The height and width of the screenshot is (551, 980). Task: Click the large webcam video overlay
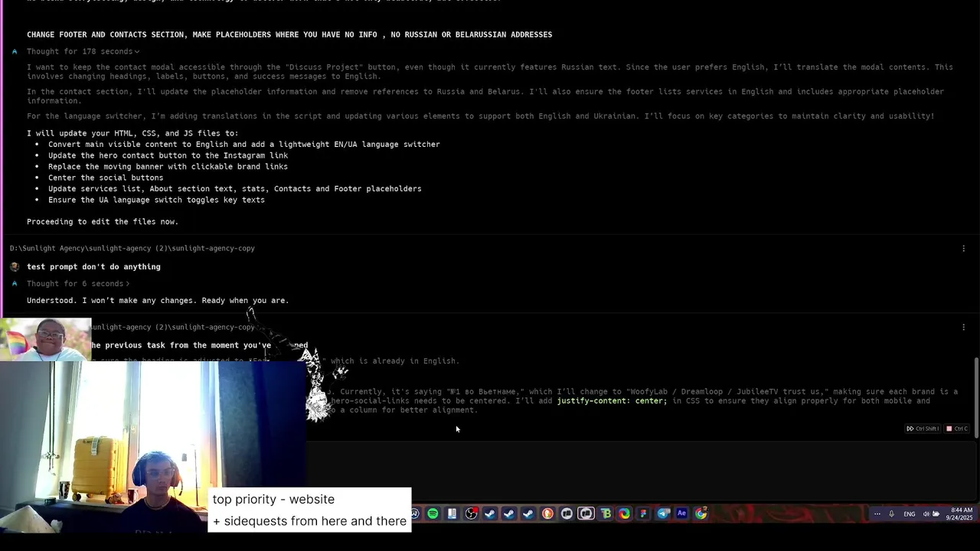coord(153,446)
